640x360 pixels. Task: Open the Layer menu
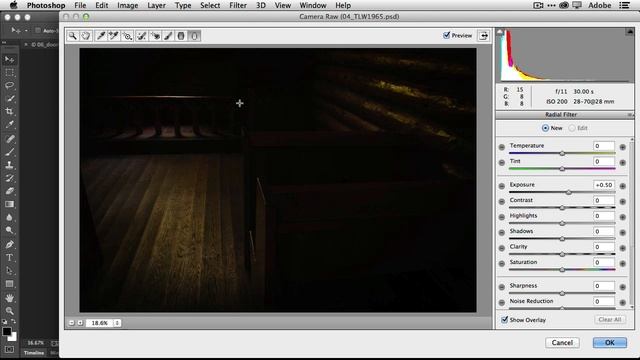click(156, 5)
